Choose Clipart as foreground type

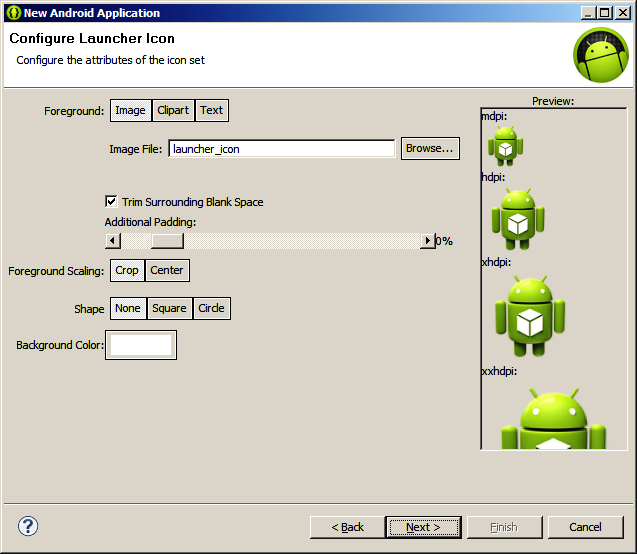(x=173, y=110)
